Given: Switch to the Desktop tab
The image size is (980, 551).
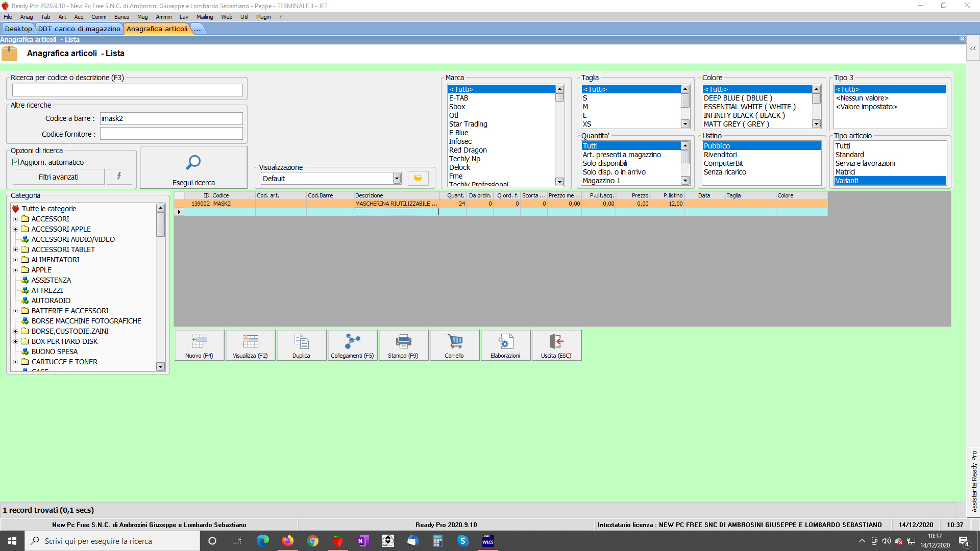Looking at the screenshot, I should [18, 29].
